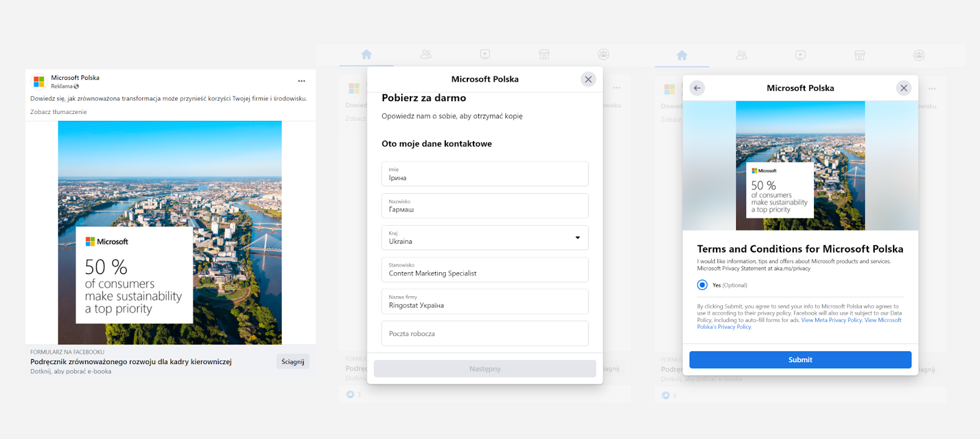Click the like reaction icon below the form dialog
The image size is (980, 439).
(350, 394)
